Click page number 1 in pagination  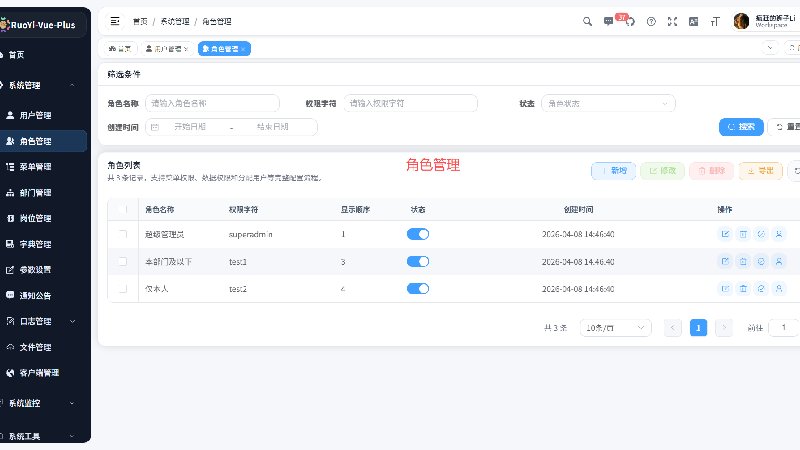tap(698, 328)
